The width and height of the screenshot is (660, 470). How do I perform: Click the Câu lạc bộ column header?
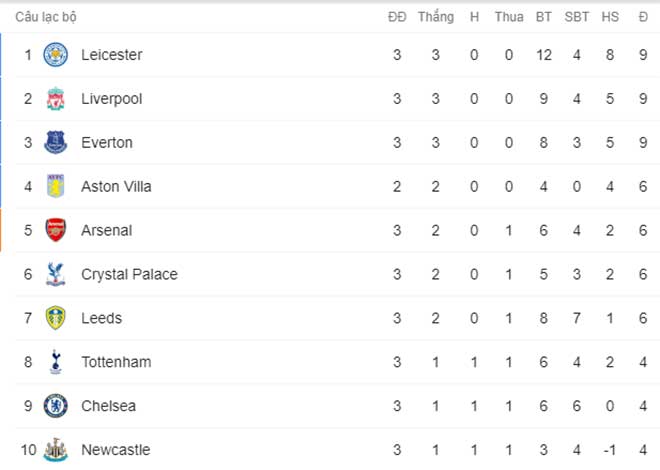point(46,17)
